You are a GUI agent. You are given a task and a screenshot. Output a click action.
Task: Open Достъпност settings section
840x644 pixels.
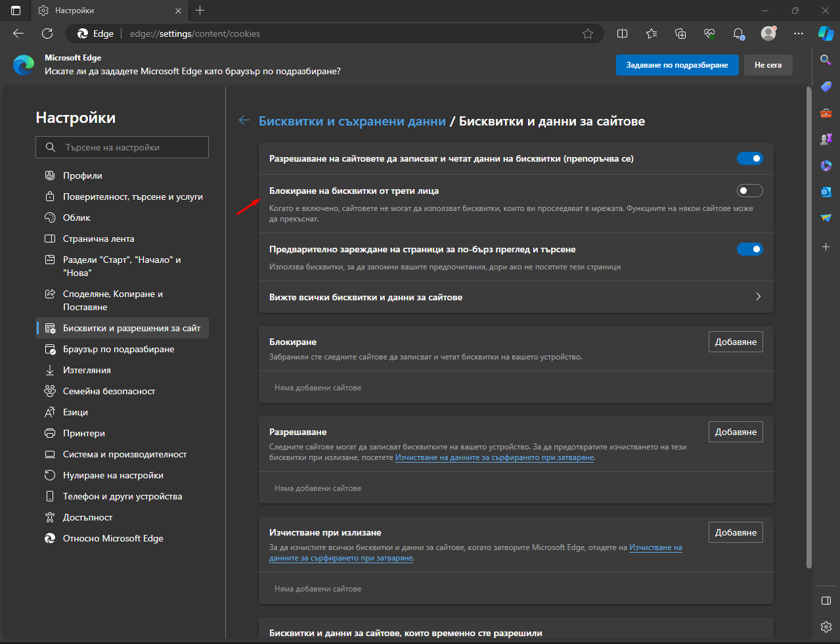click(122, 517)
